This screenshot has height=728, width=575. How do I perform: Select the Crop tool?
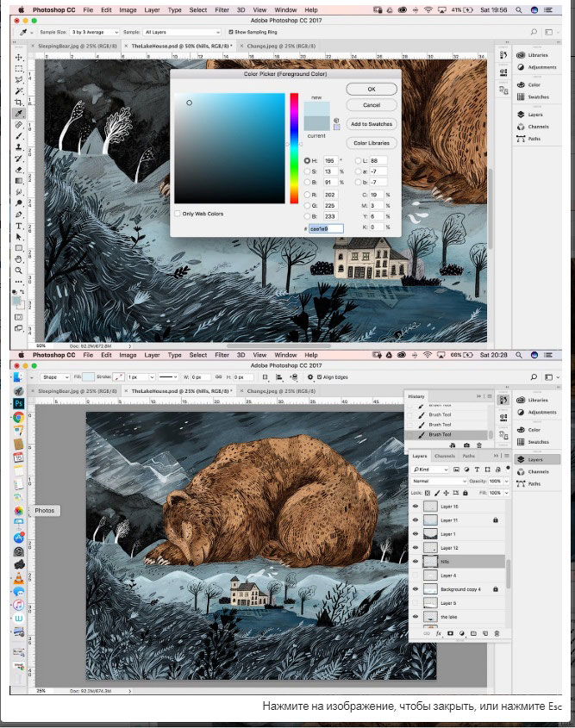[x=19, y=103]
